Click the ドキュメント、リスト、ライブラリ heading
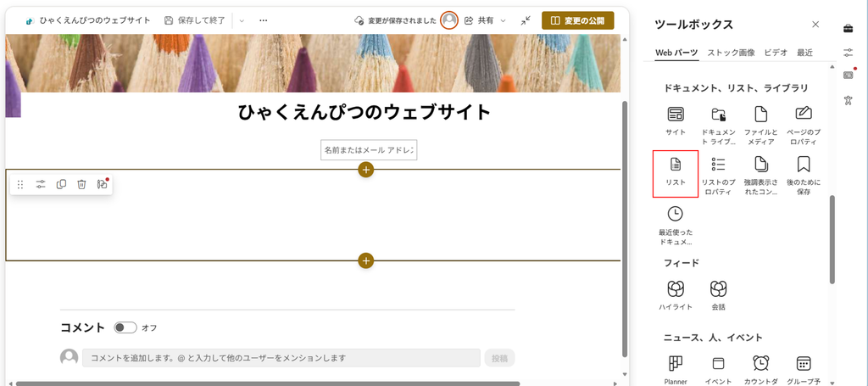This screenshot has width=868, height=386. click(737, 88)
